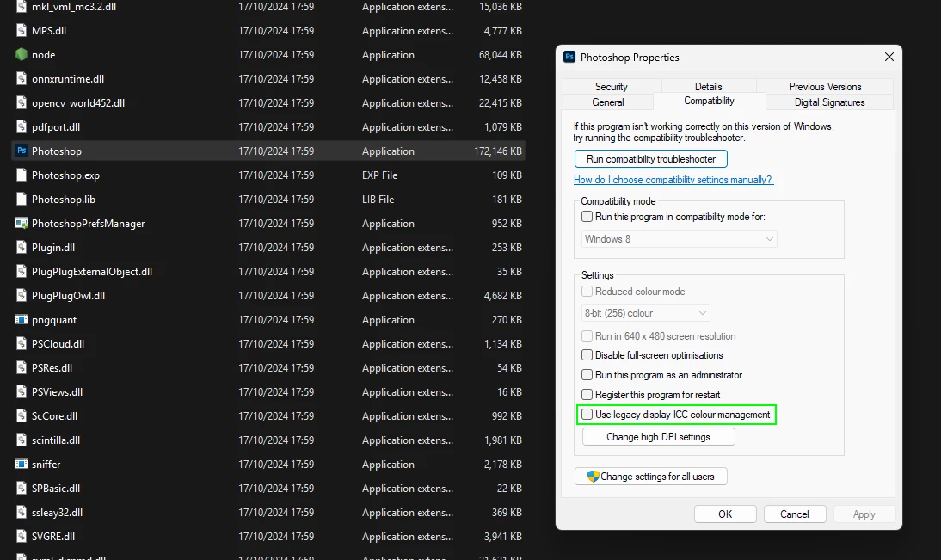The height and width of the screenshot is (560, 941).
Task: Select the PlugPlugOwl.dll file name
Action: coord(69,295)
